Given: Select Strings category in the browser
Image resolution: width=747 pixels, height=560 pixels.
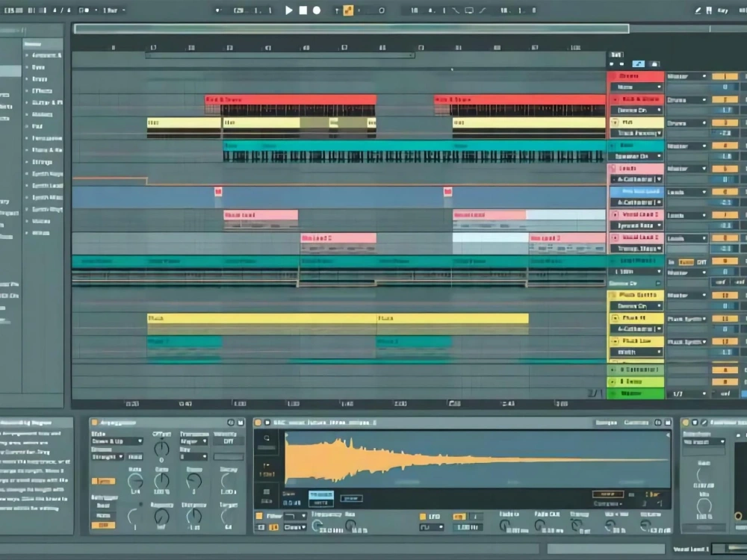Looking at the screenshot, I should (42, 162).
